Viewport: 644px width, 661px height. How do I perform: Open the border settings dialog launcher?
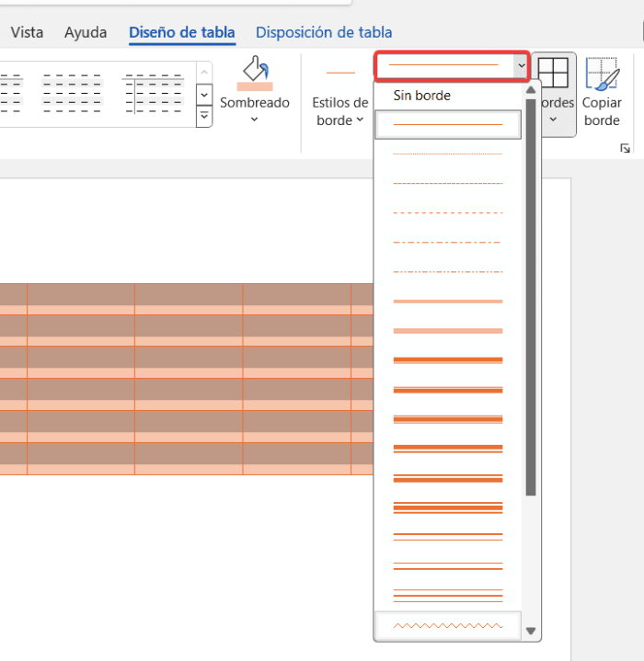(x=625, y=148)
